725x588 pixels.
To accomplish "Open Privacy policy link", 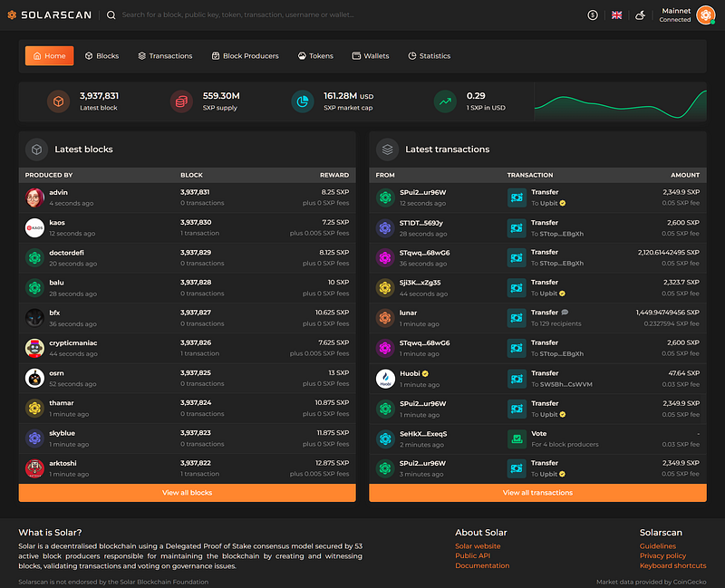I will point(662,555).
